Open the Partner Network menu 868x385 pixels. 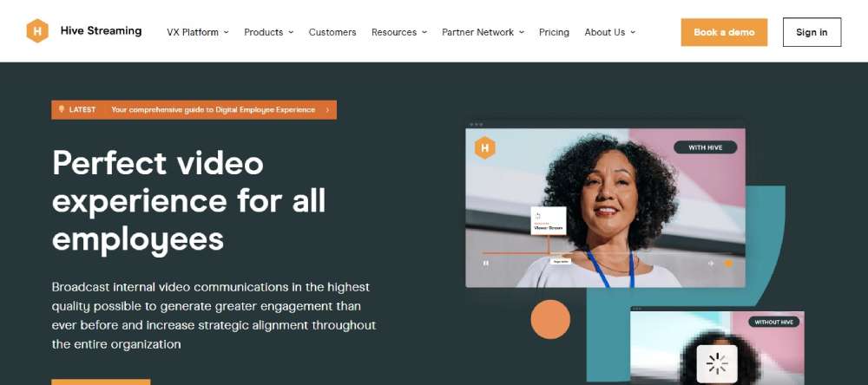pyautogui.click(x=483, y=32)
